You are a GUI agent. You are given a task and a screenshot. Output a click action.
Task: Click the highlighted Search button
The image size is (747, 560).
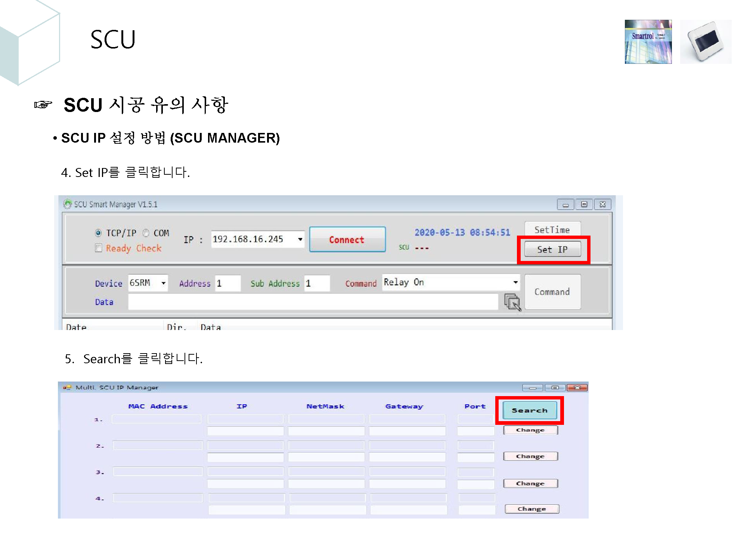coord(530,410)
